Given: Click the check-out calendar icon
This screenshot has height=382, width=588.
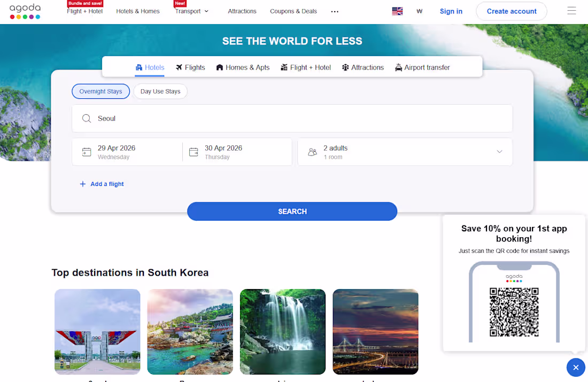Looking at the screenshot, I should [x=194, y=152].
